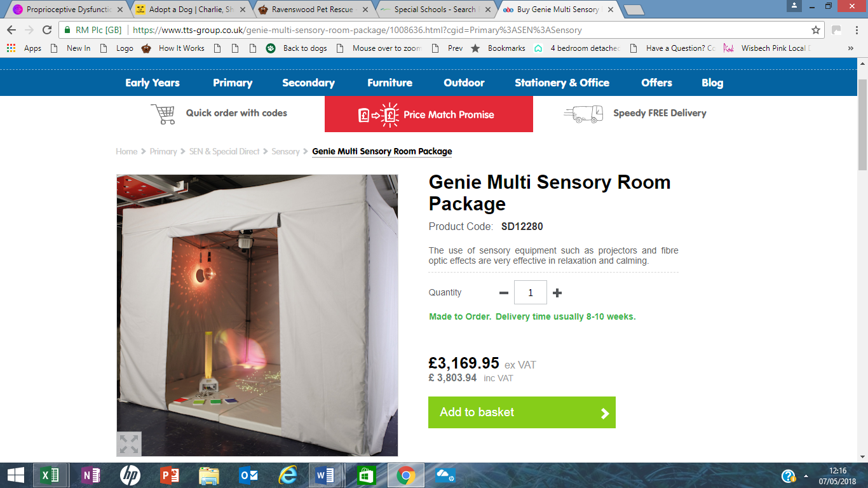Image resolution: width=868 pixels, height=488 pixels.
Task: Follow the Sensory breadcrumb link
Action: (285, 151)
